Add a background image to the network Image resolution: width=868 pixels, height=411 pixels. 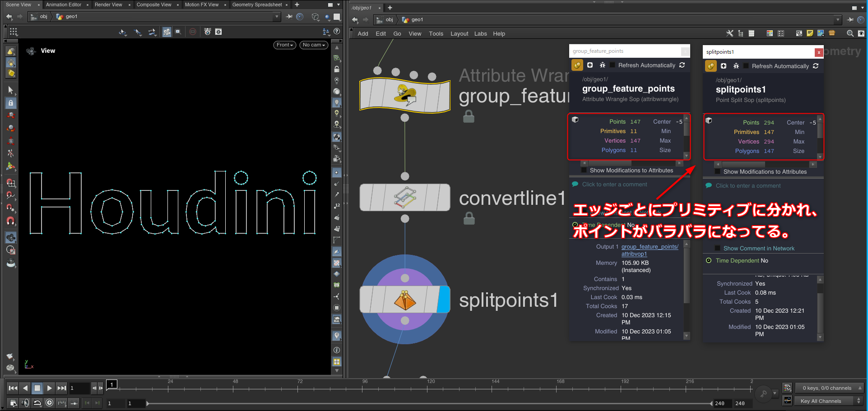click(x=821, y=33)
